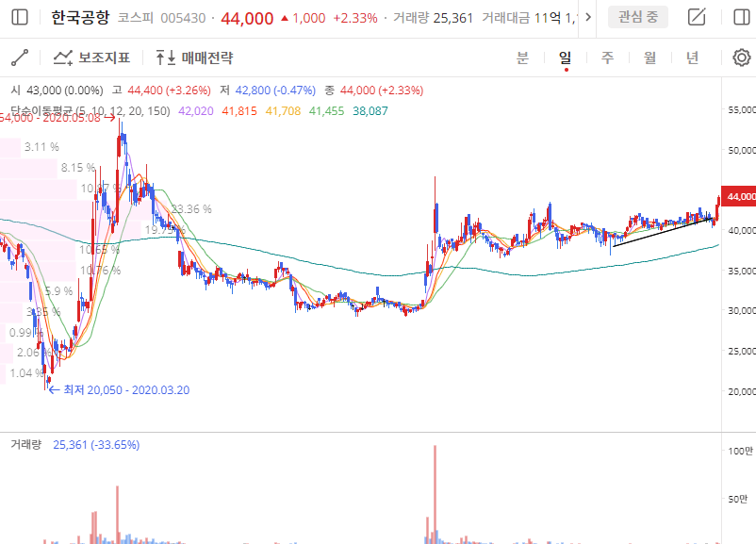
Task: Click the 종 44,000 (+2.33%) close value
Action: click(374, 91)
